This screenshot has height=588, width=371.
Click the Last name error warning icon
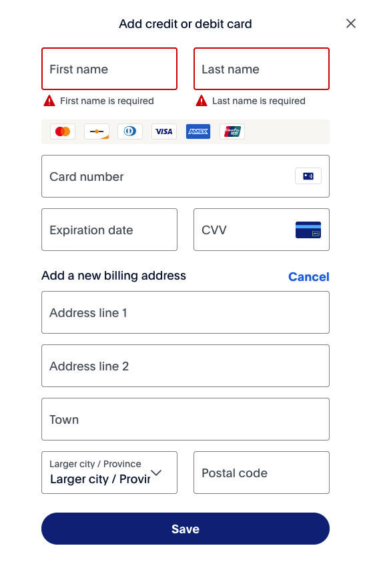202,101
